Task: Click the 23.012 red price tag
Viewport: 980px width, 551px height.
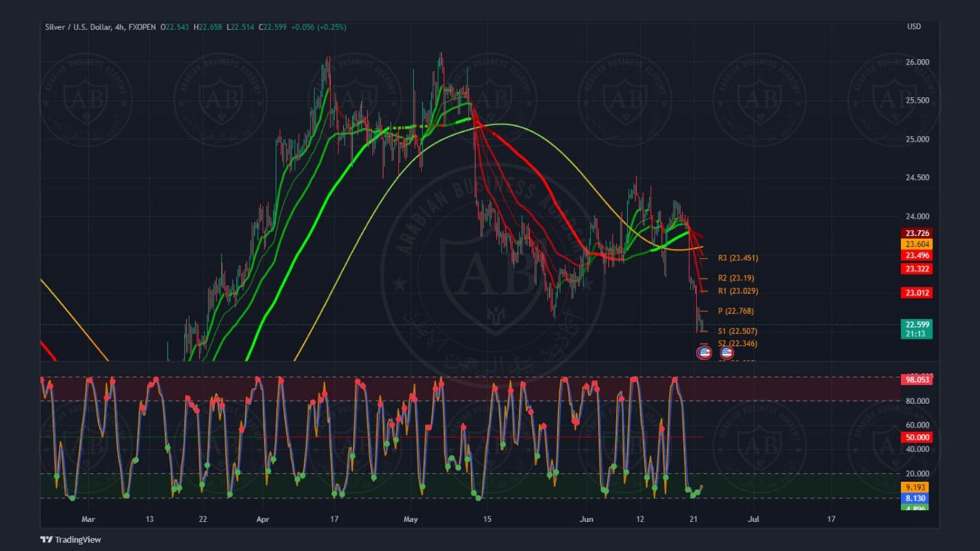Action: [x=917, y=292]
